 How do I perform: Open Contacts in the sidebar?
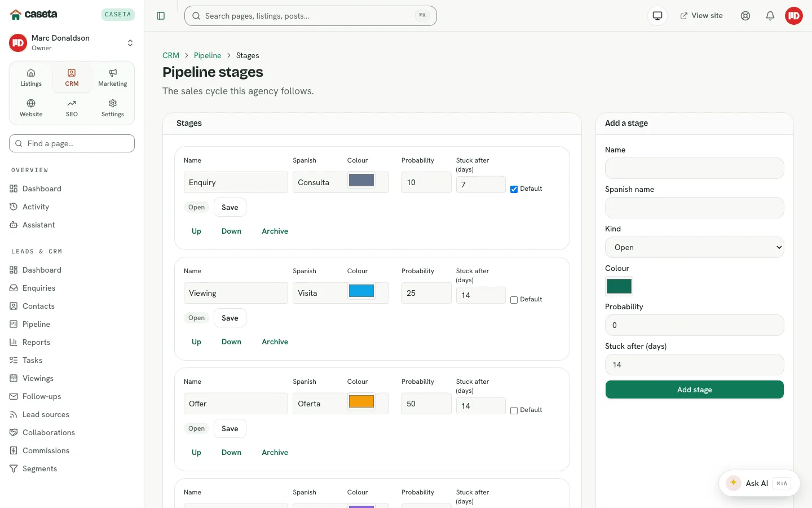click(x=72, y=306)
